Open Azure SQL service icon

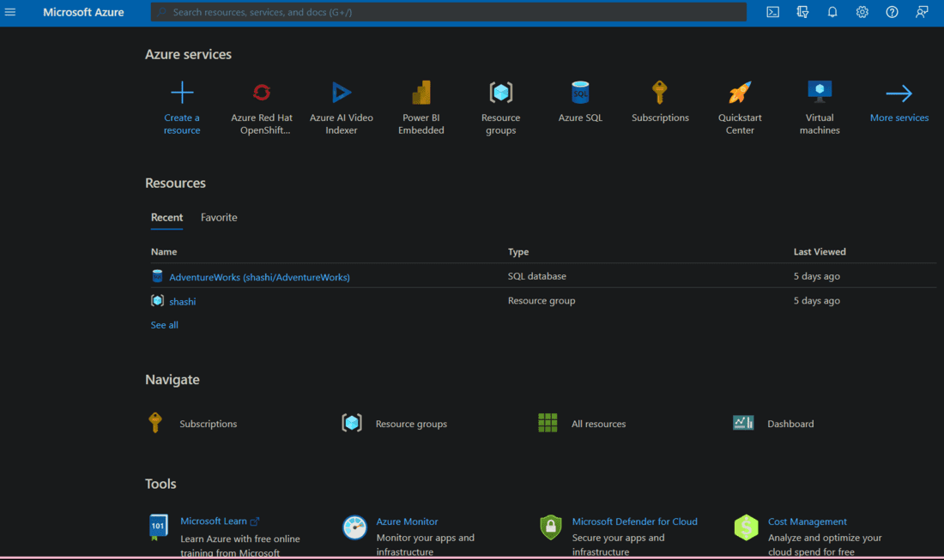tap(580, 93)
